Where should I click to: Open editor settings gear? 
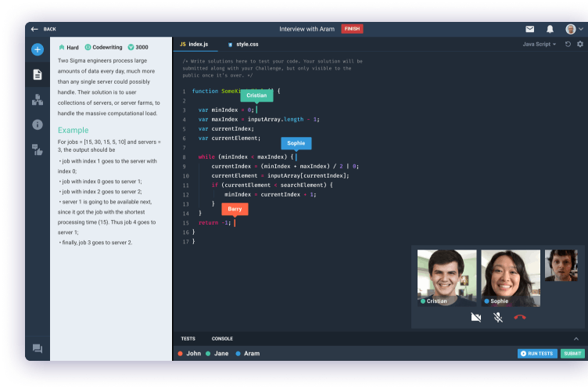tap(579, 45)
